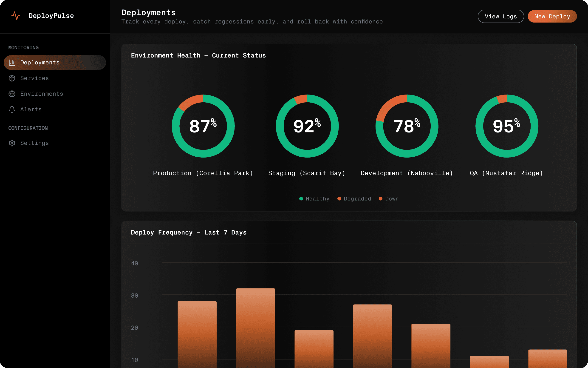Click the Deployments page title
The height and width of the screenshot is (368, 588).
coord(148,12)
